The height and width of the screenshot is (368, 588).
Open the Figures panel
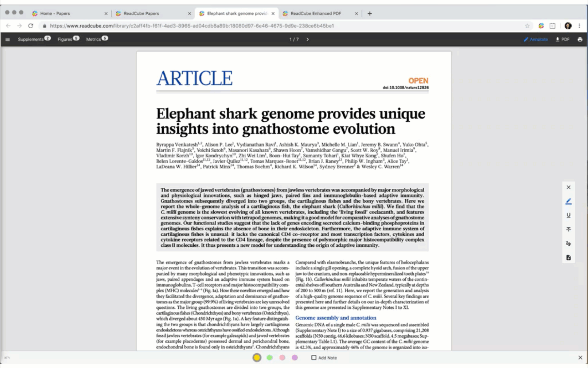(x=68, y=39)
